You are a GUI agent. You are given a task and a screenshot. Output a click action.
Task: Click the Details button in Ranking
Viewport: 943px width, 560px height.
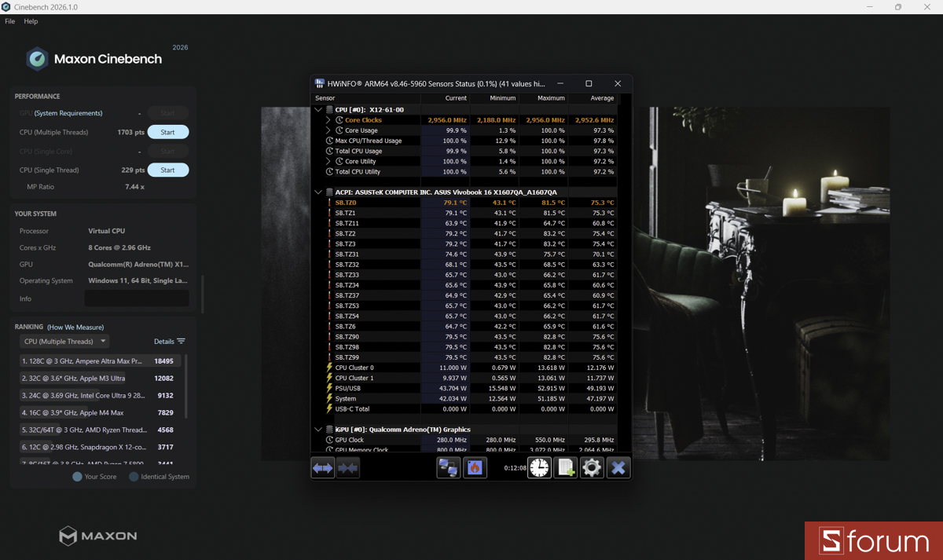[x=170, y=342]
